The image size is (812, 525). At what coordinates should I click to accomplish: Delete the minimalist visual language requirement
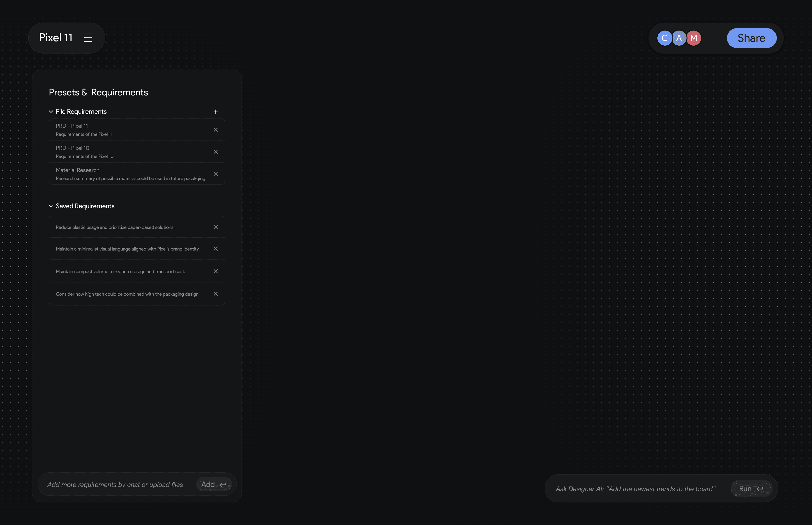(x=215, y=249)
